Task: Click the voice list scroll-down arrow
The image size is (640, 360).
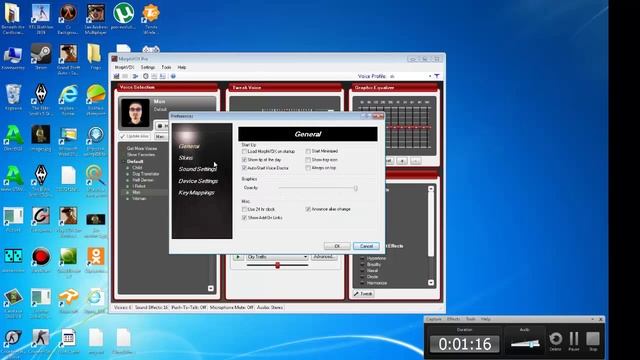Action: pos(211,289)
